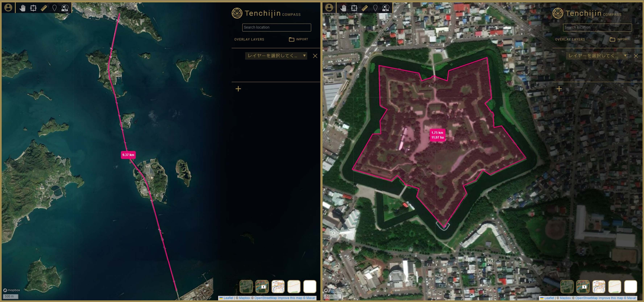
Task: Select the ruler measure tool in right map
Action: point(365,8)
